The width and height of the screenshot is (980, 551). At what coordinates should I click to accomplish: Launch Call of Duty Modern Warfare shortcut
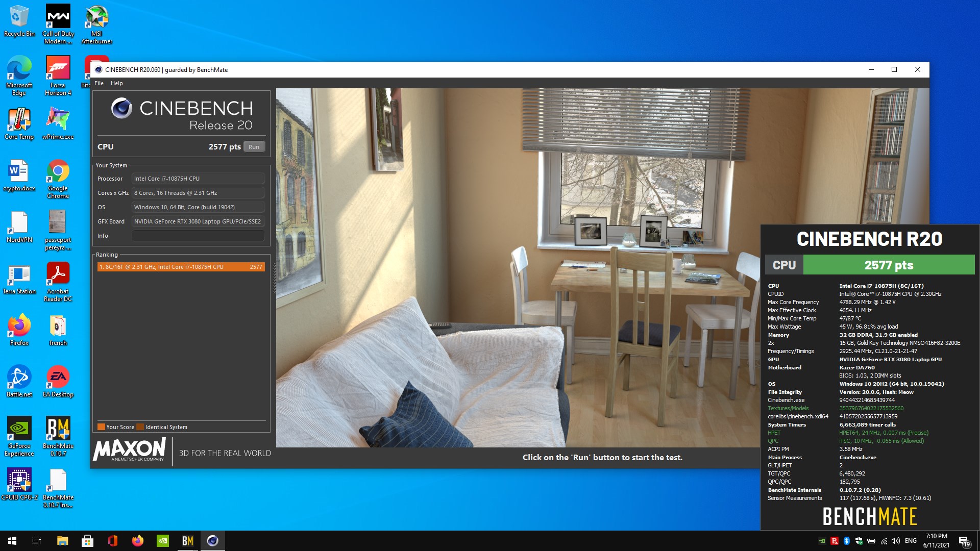click(58, 24)
